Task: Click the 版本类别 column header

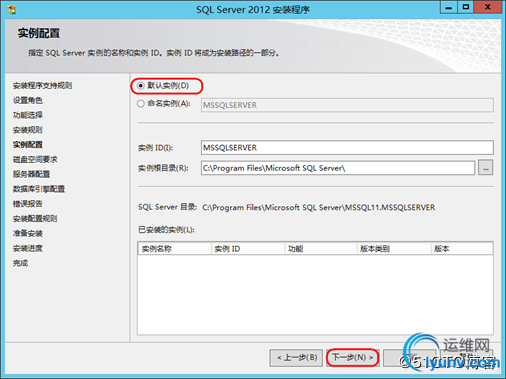Action: click(394, 249)
